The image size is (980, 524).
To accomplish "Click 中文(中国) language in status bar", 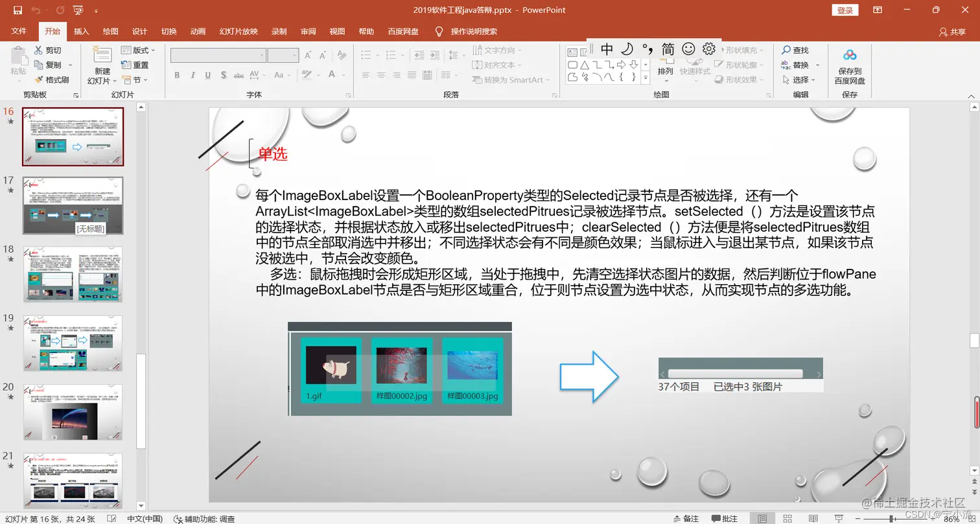I will pyautogui.click(x=144, y=518).
